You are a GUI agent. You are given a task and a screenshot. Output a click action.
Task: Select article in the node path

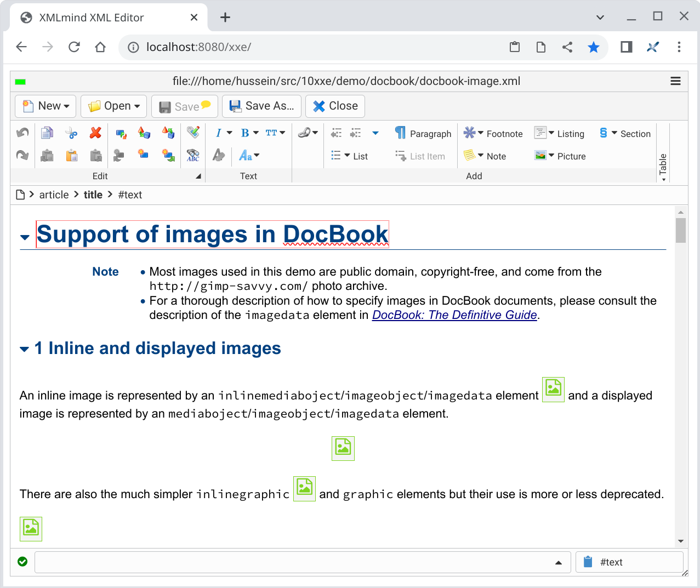pyautogui.click(x=54, y=195)
